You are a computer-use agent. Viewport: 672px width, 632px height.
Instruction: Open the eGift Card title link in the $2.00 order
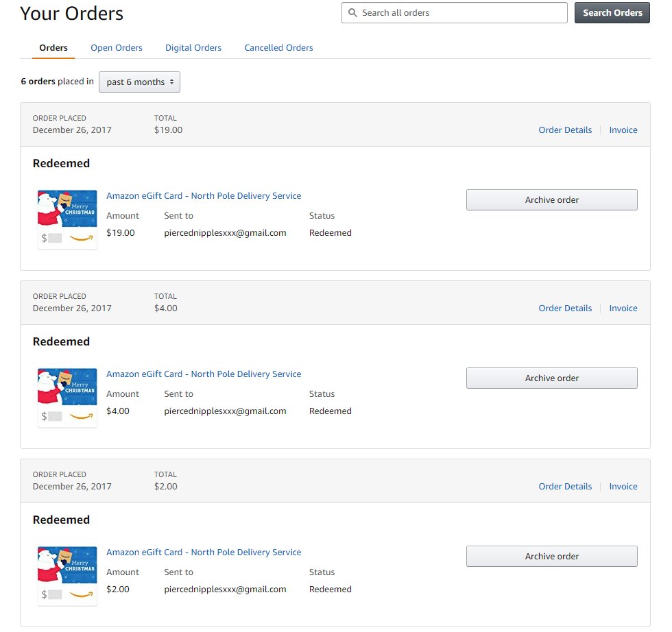click(x=204, y=552)
